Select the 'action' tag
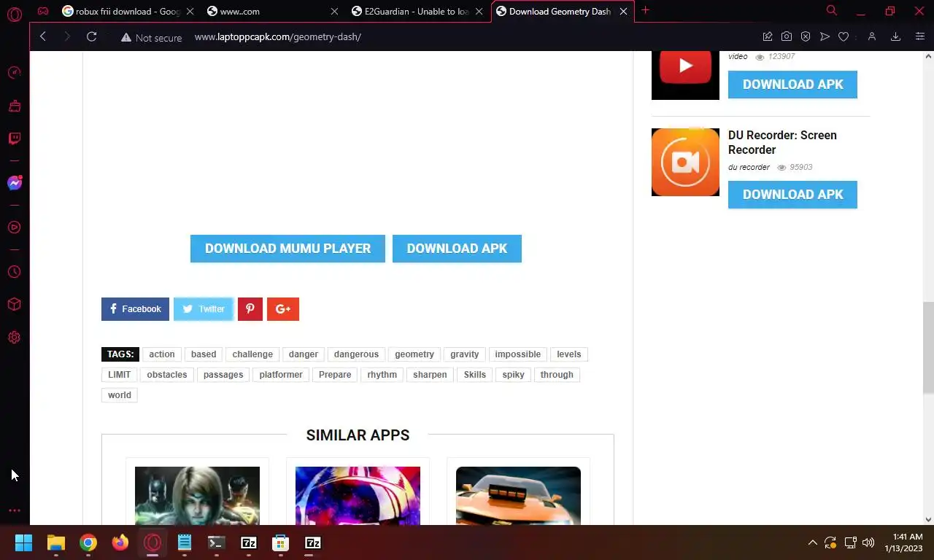The height and width of the screenshot is (560, 934). pyautogui.click(x=162, y=354)
